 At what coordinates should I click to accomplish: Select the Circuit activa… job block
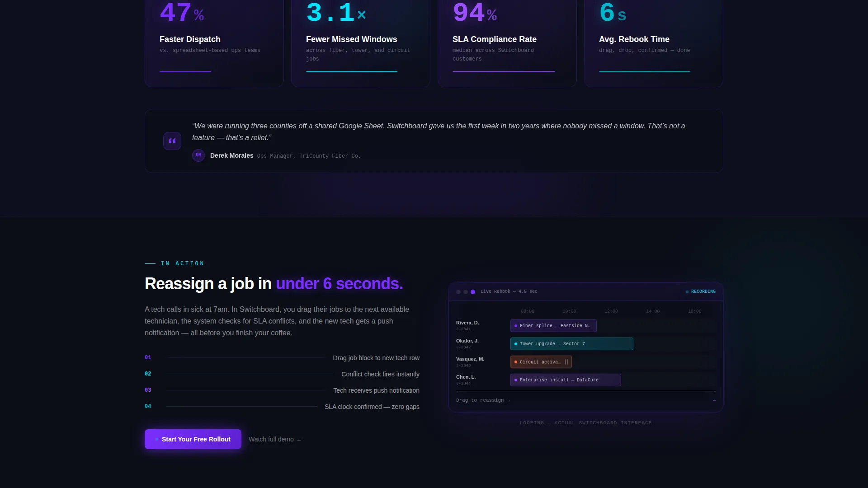click(x=541, y=362)
